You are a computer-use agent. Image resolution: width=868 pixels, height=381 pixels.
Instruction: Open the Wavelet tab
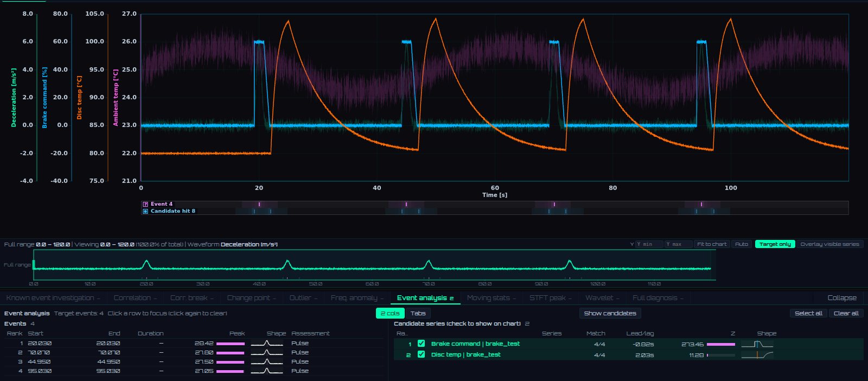point(602,298)
